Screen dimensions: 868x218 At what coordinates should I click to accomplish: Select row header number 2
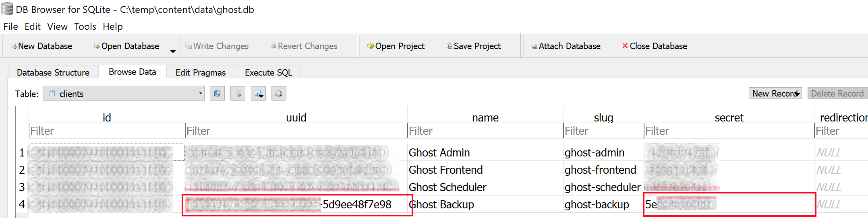pyautogui.click(x=22, y=170)
